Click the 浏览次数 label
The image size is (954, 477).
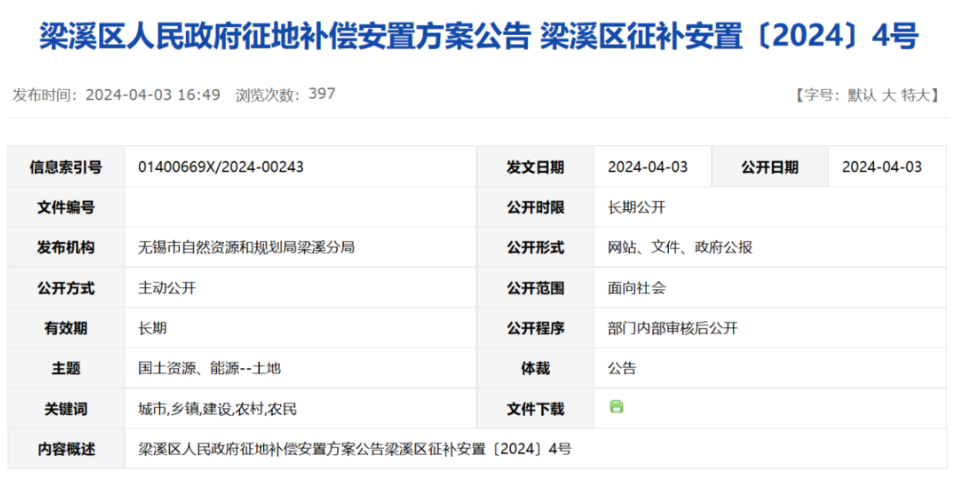(x=268, y=96)
